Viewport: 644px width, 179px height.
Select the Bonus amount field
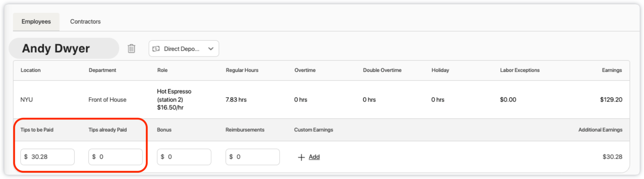tap(187, 157)
